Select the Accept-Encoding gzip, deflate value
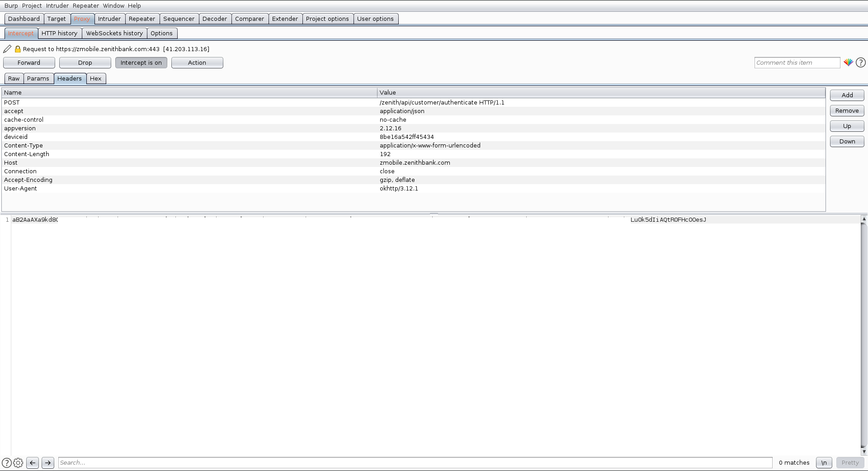The width and height of the screenshot is (868, 471). (x=397, y=180)
